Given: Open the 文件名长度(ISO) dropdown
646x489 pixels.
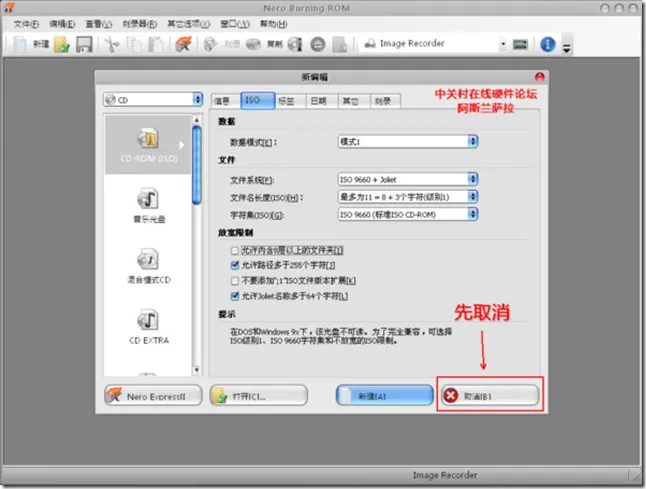Looking at the screenshot, I should click(408, 197).
